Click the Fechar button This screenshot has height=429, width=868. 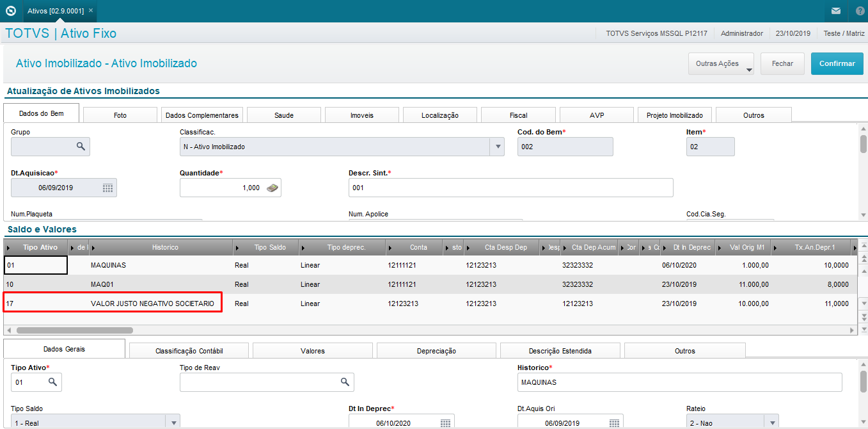[782, 63]
